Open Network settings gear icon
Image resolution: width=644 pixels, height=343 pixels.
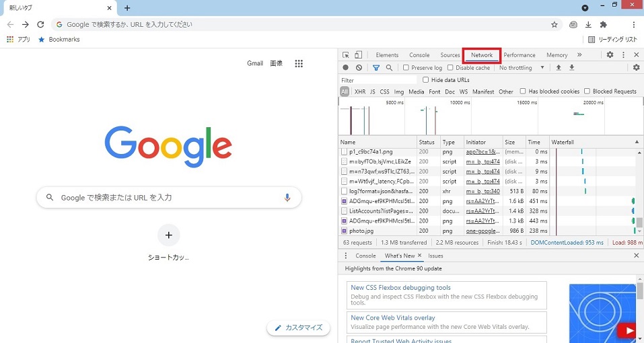coord(636,68)
